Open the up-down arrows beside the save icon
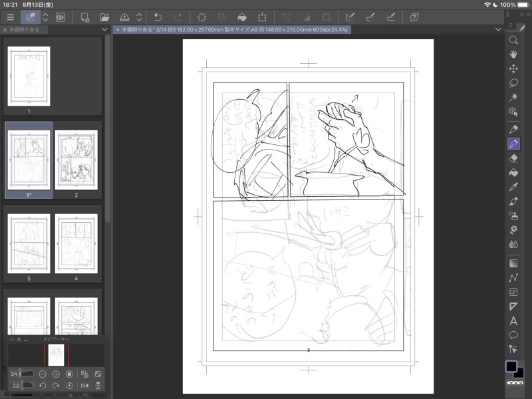532x399 pixels. 139,17
